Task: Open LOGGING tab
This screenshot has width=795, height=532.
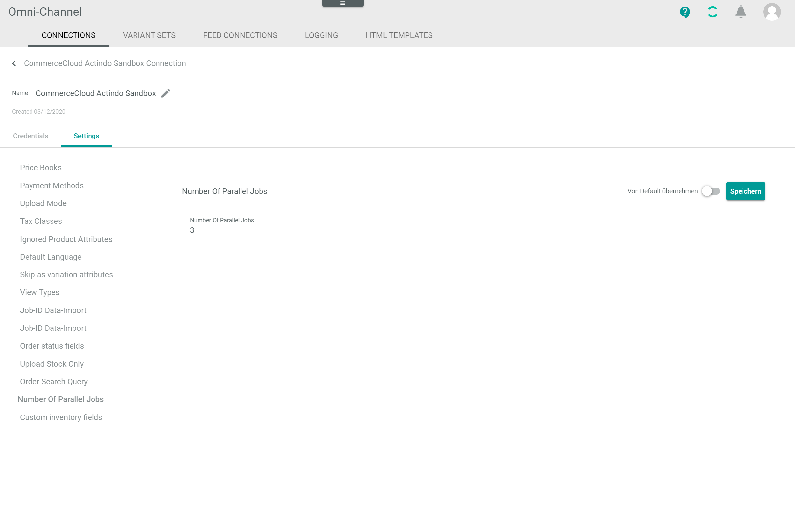Action: (x=321, y=35)
